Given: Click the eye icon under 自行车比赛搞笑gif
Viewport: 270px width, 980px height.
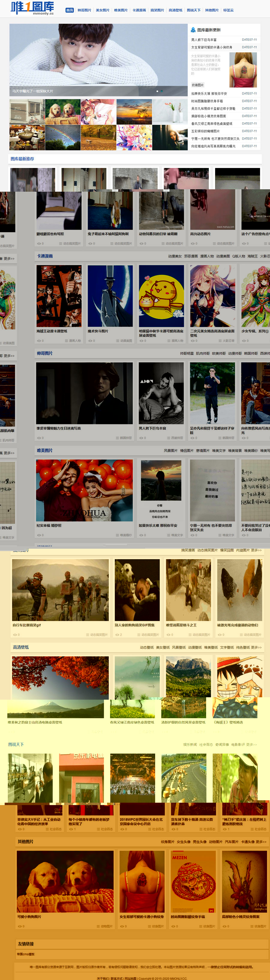Looking at the screenshot, I should 15,635.
